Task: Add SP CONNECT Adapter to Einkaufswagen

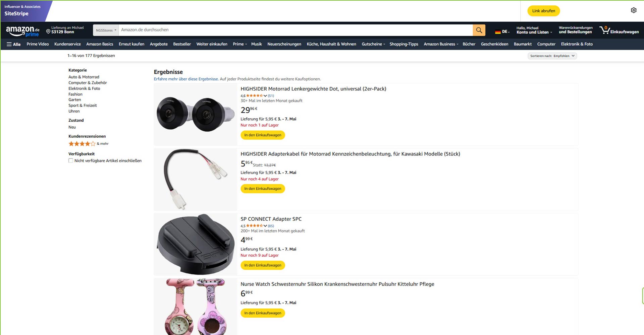Action: coord(263,265)
